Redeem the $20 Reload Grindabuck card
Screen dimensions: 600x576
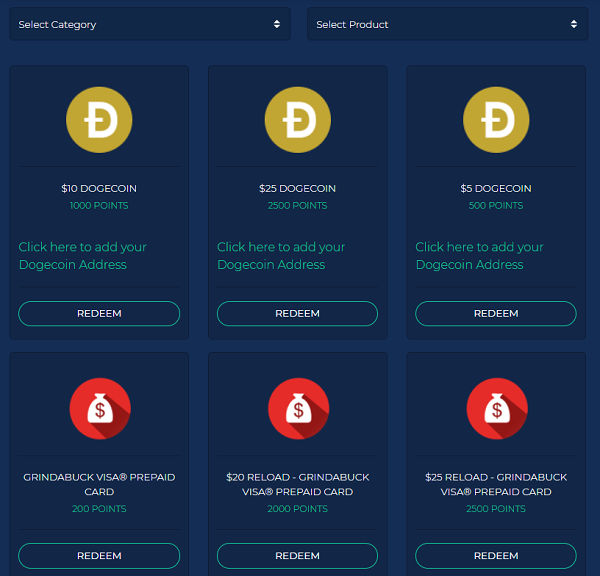(297, 556)
